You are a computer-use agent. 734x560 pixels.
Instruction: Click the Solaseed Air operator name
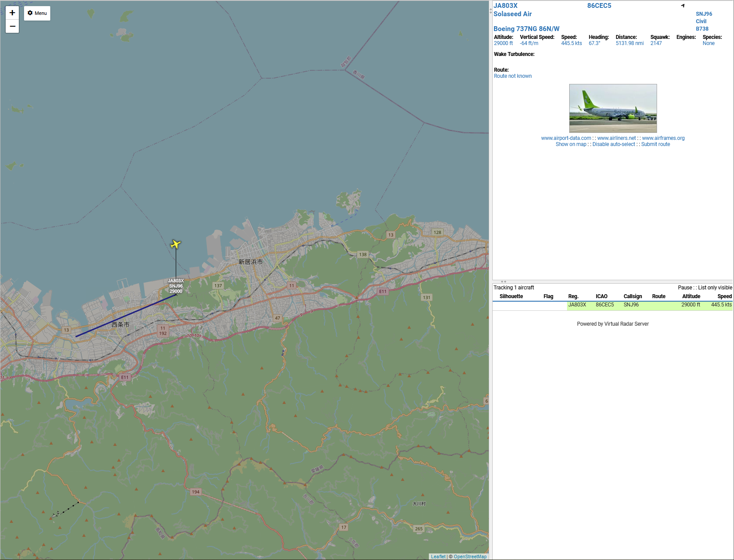click(512, 14)
